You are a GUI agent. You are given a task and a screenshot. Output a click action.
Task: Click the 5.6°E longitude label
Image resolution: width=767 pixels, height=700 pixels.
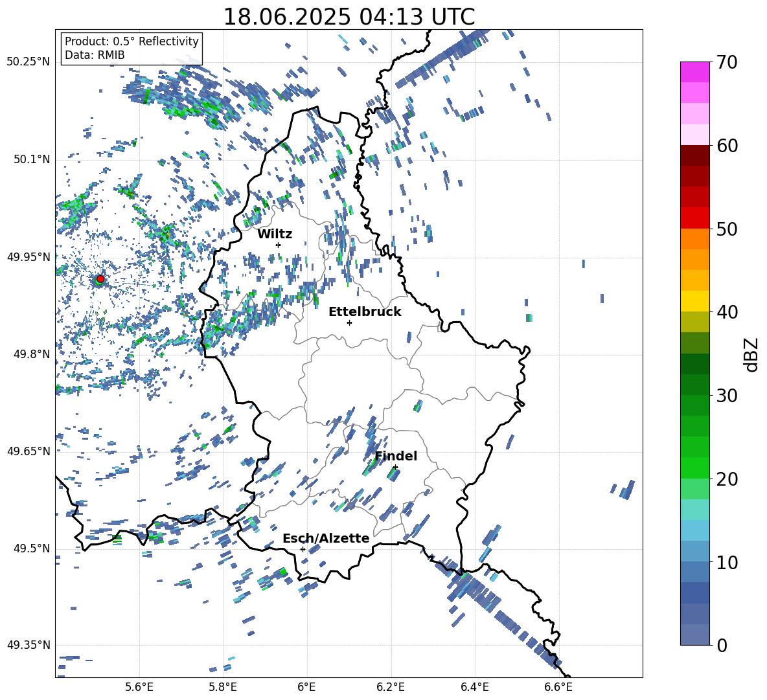tap(139, 687)
